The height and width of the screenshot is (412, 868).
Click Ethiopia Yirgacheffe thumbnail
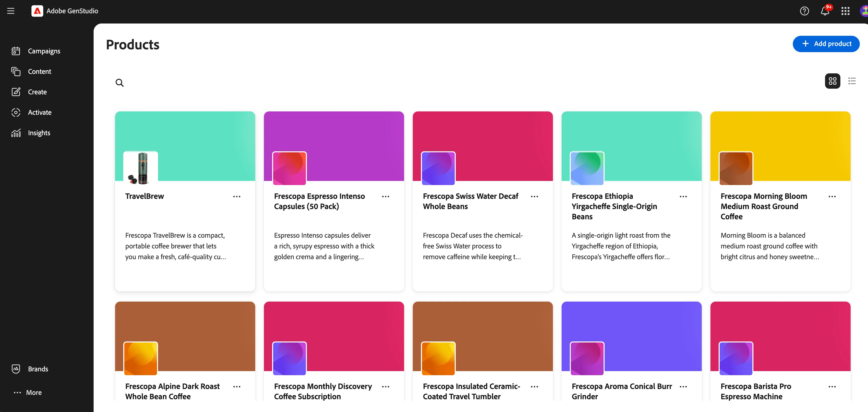(x=587, y=168)
